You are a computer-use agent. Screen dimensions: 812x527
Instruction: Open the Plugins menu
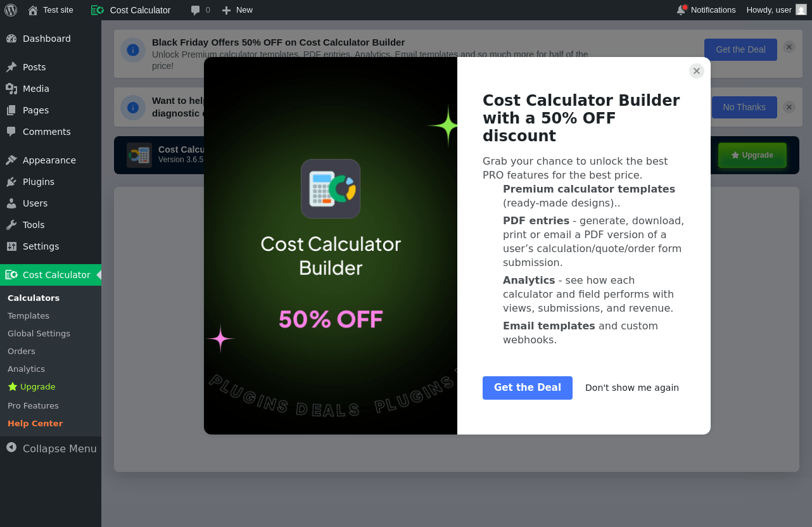pyautogui.click(x=51, y=182)
